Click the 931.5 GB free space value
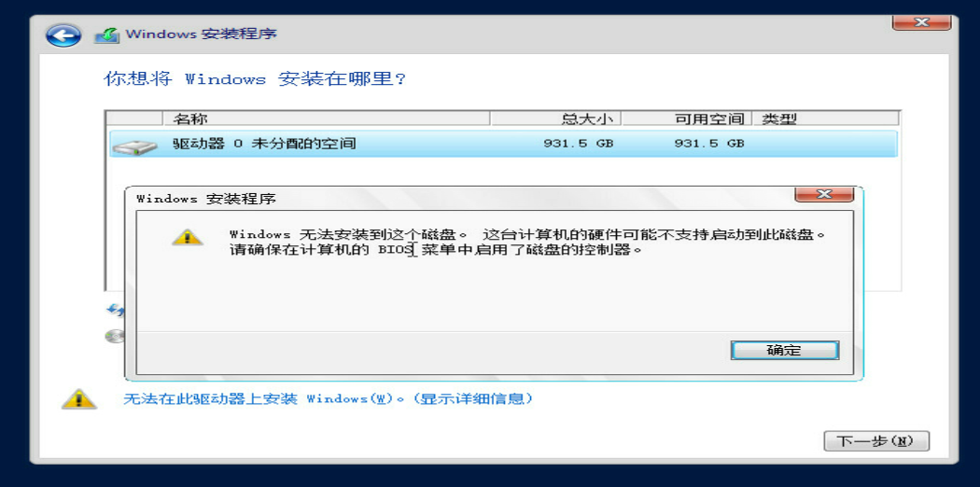This screenshot has width=980, height=487. click(708, 144)
